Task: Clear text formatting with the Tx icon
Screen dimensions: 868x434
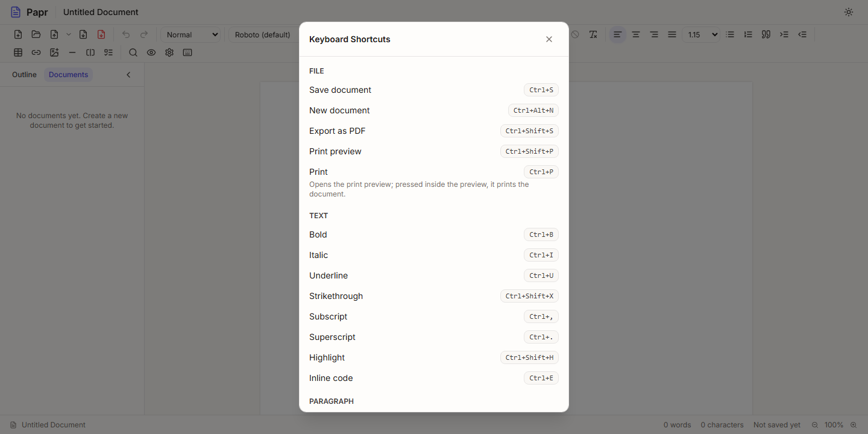Action: 593,34
